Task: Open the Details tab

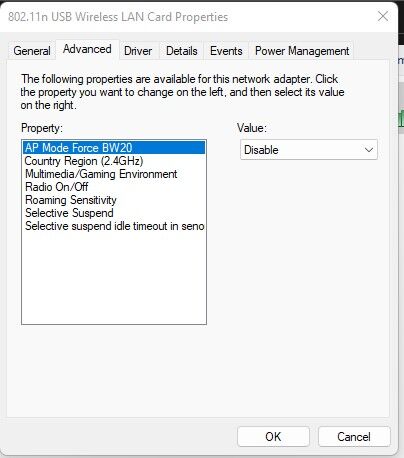Action: click(182, 51)
